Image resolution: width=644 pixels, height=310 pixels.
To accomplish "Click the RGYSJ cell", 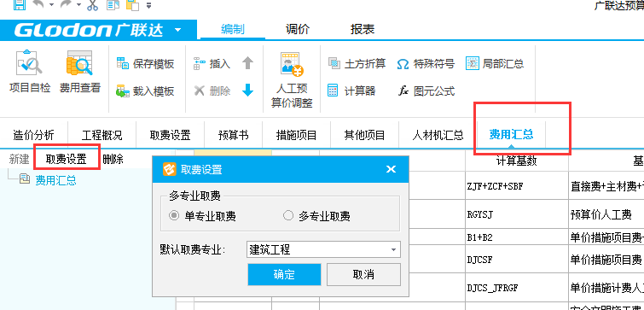I will pyautogui.click(x=517, y=215).
